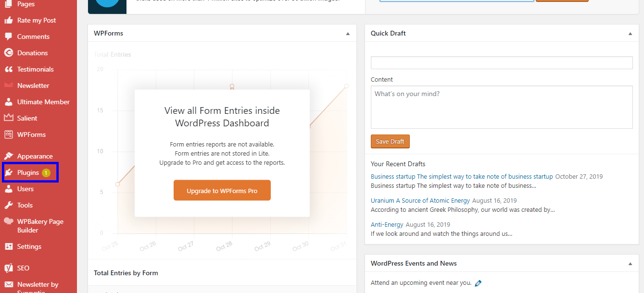Click the What's on your mind textarea
This screenshot has width=644, height=293.
coord(502,107)
